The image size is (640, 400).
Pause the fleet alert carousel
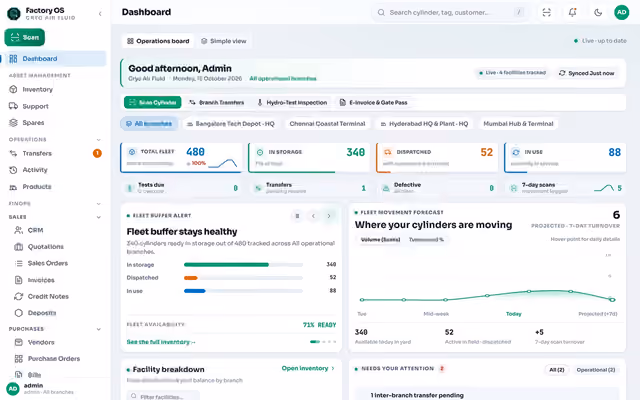297,216
